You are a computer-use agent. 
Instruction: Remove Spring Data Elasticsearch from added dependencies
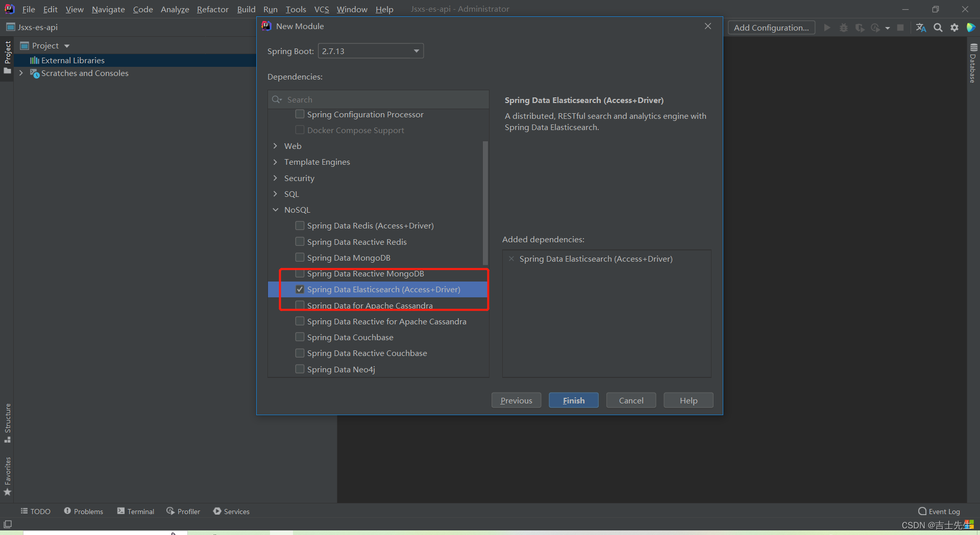[511, 259]
